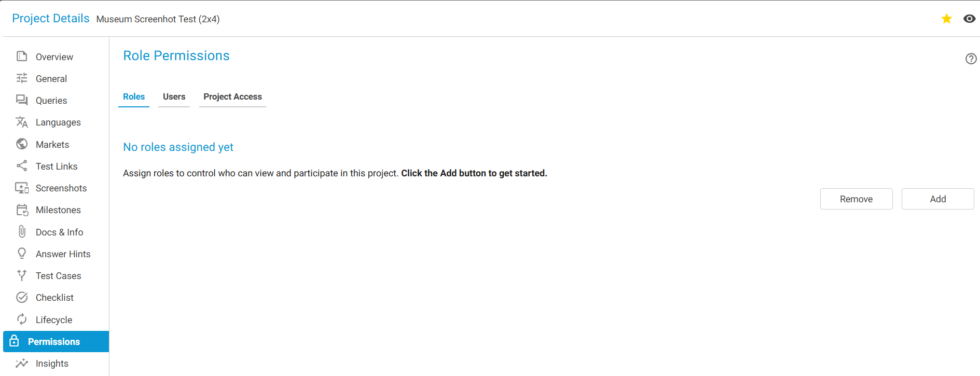The image size is (980, 376).
Task: Switch to the Project Access tab
Action: tap(232, 97)
